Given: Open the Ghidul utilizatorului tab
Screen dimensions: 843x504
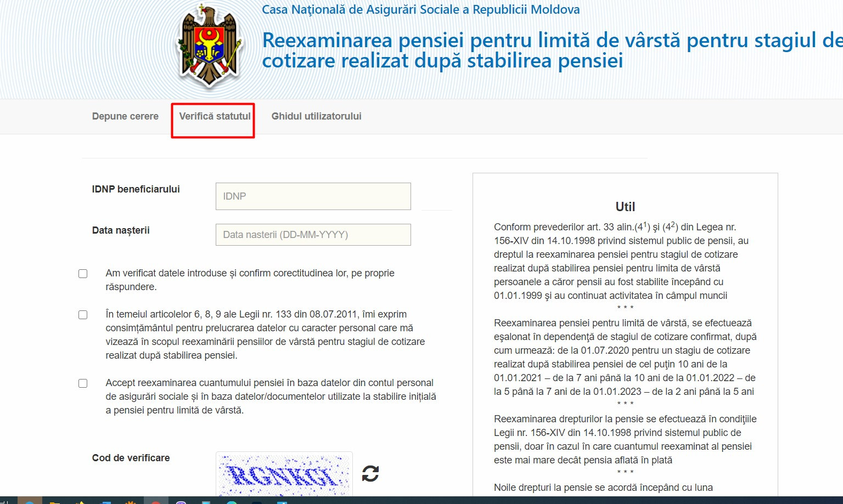Looking at the screenshot, I should (316, 116).
